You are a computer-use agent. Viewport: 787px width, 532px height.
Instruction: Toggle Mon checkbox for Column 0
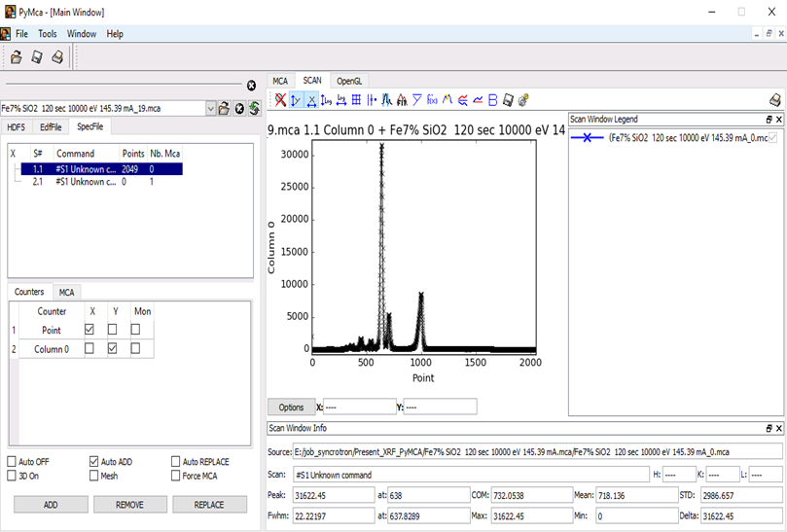135,348
